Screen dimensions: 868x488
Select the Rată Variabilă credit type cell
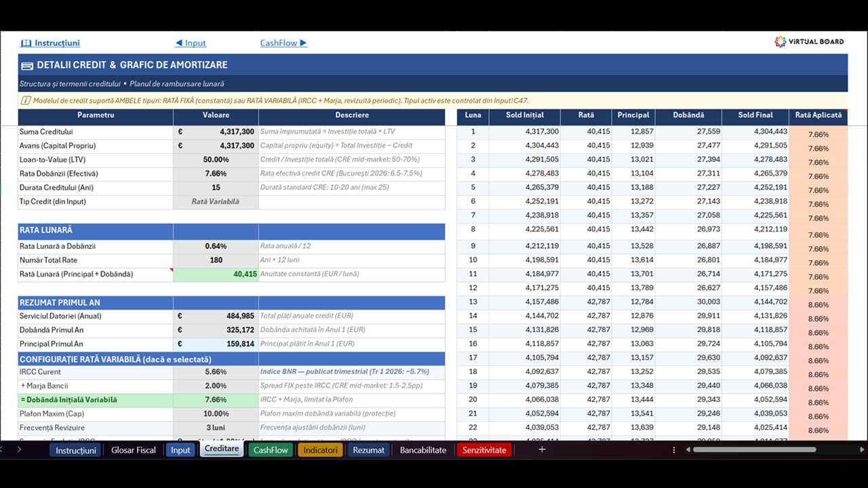pos(216,202)
